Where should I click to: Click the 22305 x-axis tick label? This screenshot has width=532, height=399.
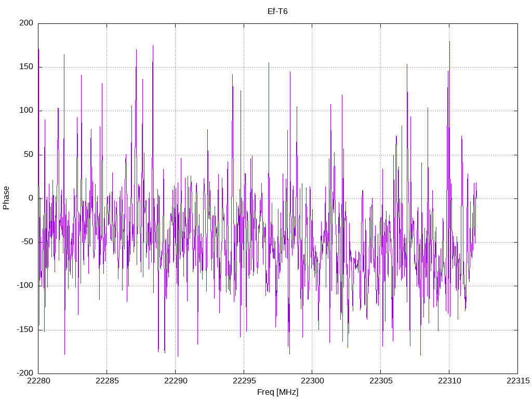[x=381, y=381]
